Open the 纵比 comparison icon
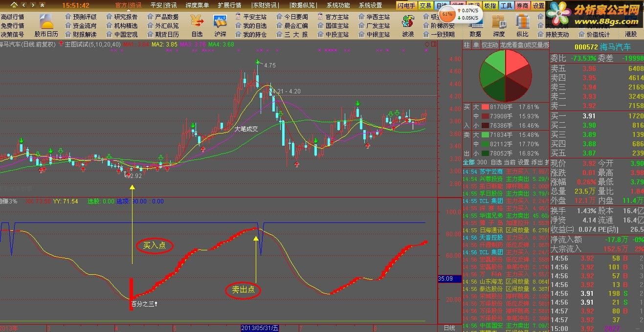Image resolution: width=644 pixels, height=332 pixels. pyautogui.click(x=522, y=26)
